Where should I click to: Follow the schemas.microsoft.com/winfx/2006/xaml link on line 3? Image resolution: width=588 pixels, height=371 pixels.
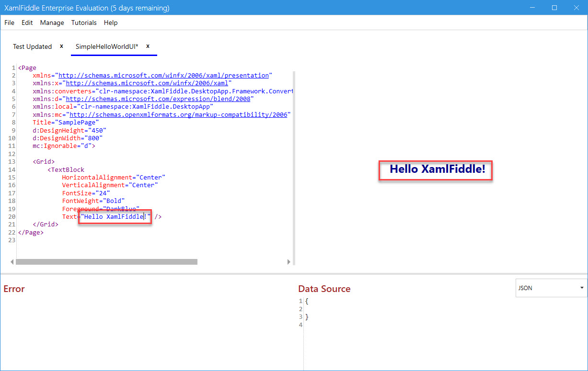[147, 83]
